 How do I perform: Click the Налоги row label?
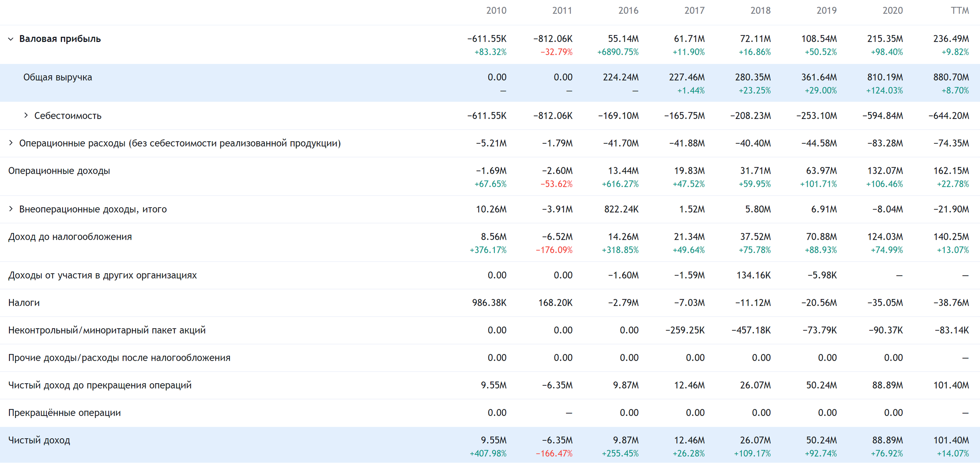(x=24, y=303)
